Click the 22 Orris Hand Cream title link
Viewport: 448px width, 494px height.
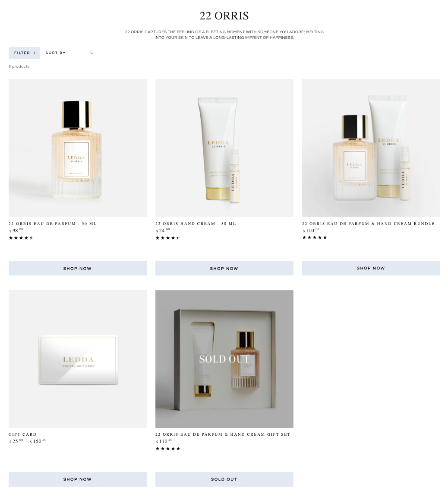pos(196,224)
